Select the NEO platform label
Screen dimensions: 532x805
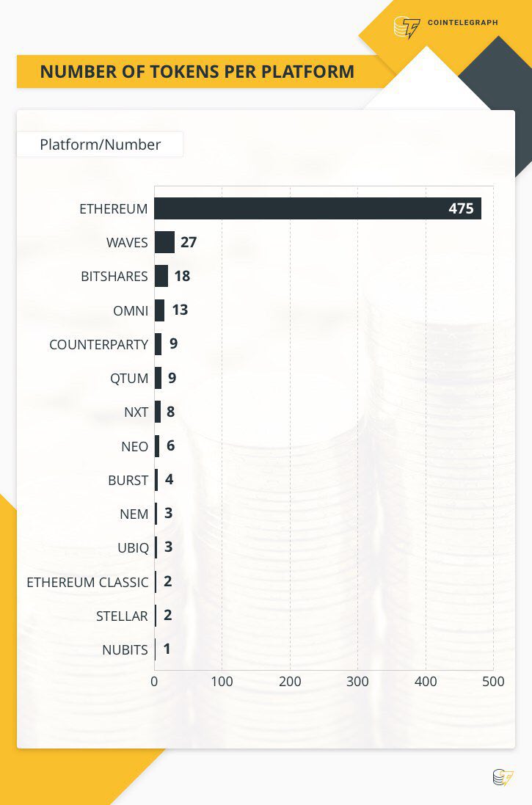134,447
